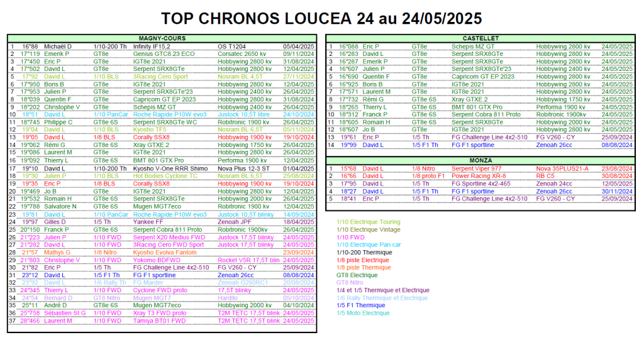Viewport: 644px width, 340px height.
Task: Click the OS T1204 engine cell
Action: click(x=231, y=47)
